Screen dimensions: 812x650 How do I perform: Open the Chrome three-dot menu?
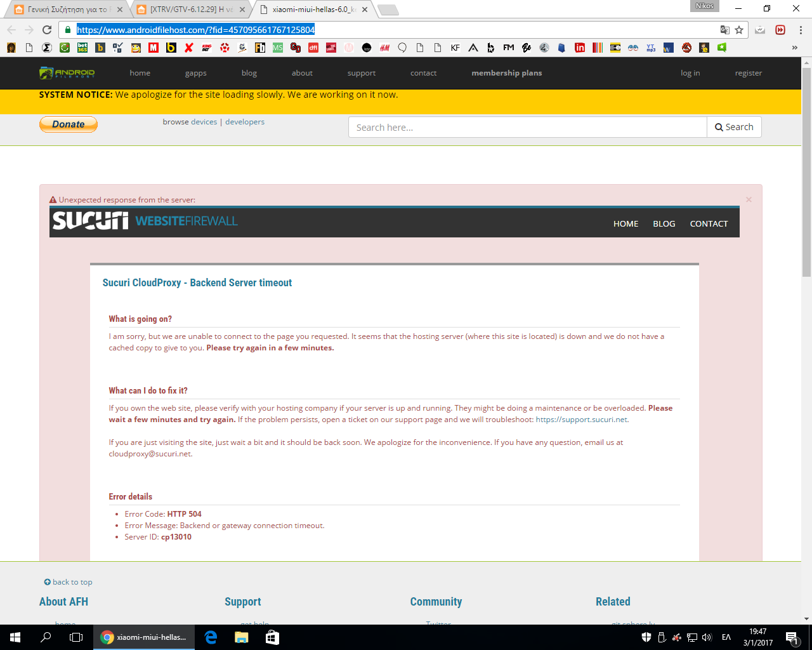point(801,30)
